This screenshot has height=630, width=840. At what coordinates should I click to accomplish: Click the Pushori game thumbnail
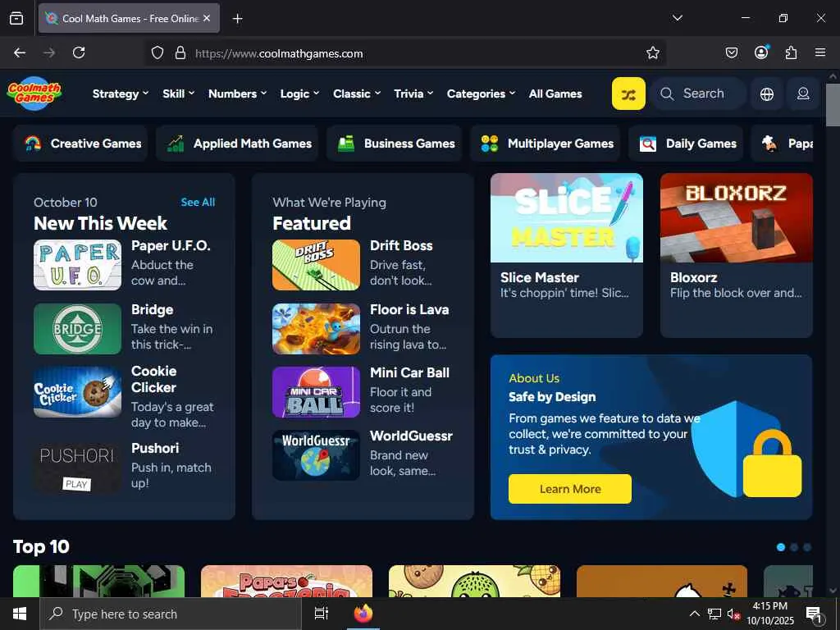(x=78, y=468)
